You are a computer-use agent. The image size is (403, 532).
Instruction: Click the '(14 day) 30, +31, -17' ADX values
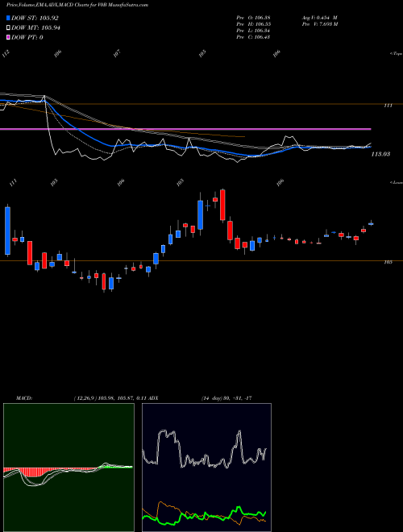226,398
